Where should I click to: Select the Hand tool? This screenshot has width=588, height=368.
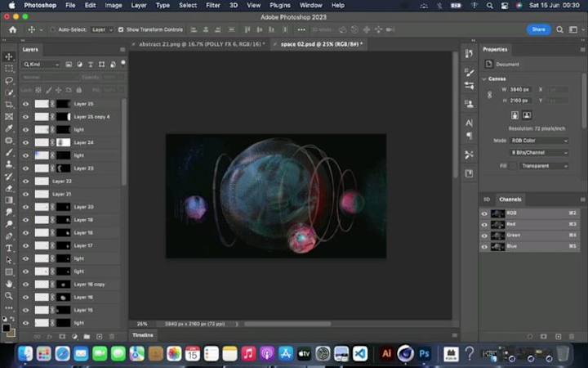[9, 284]
